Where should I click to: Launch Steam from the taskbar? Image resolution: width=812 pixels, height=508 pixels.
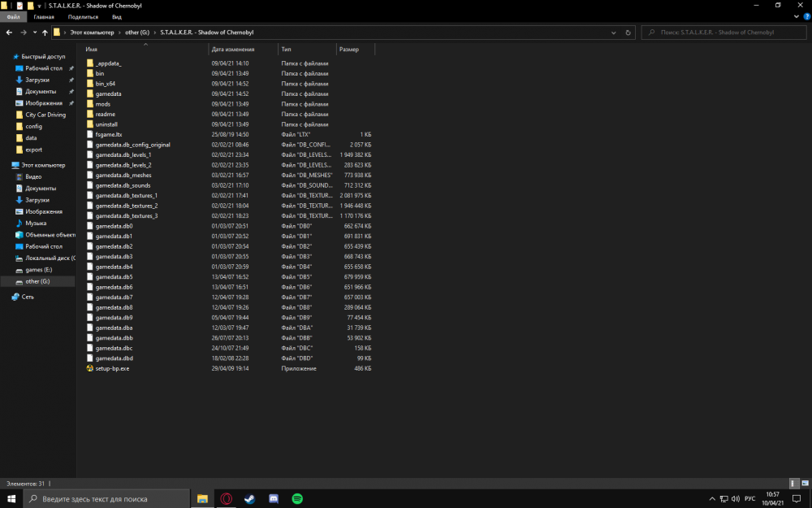249,498
